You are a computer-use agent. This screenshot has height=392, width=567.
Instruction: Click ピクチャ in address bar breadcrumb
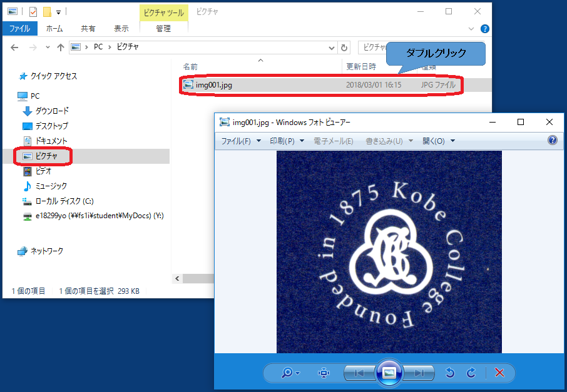[x=128, y=47]
